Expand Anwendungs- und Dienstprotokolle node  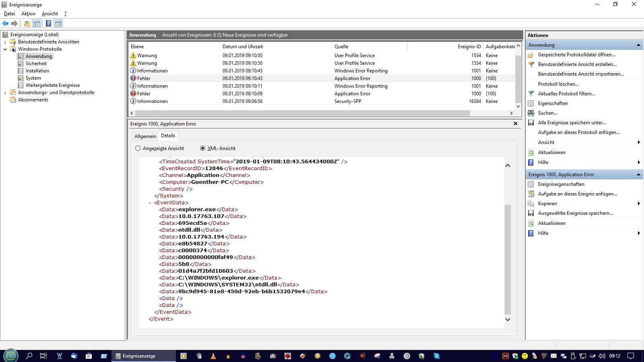(5, 93)
